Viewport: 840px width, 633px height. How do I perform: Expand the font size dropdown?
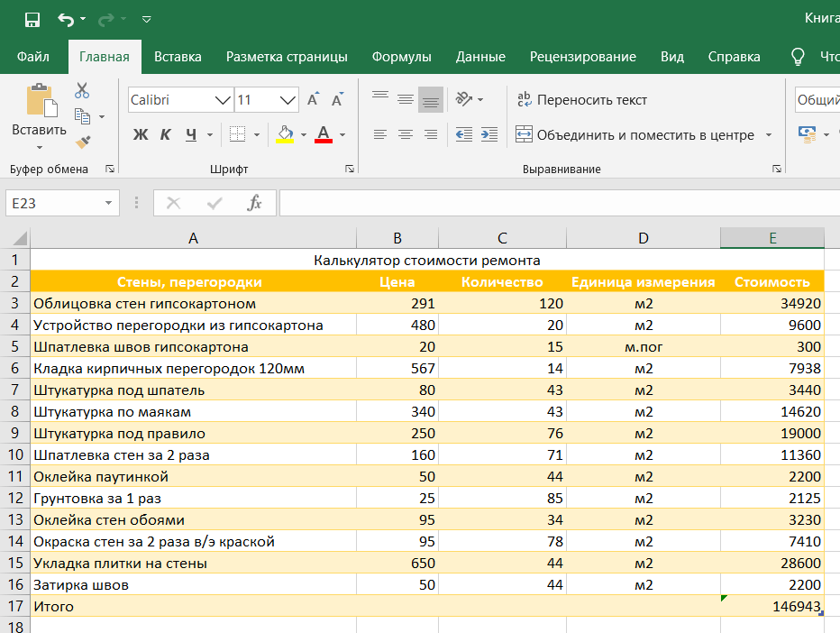point(288,100)
